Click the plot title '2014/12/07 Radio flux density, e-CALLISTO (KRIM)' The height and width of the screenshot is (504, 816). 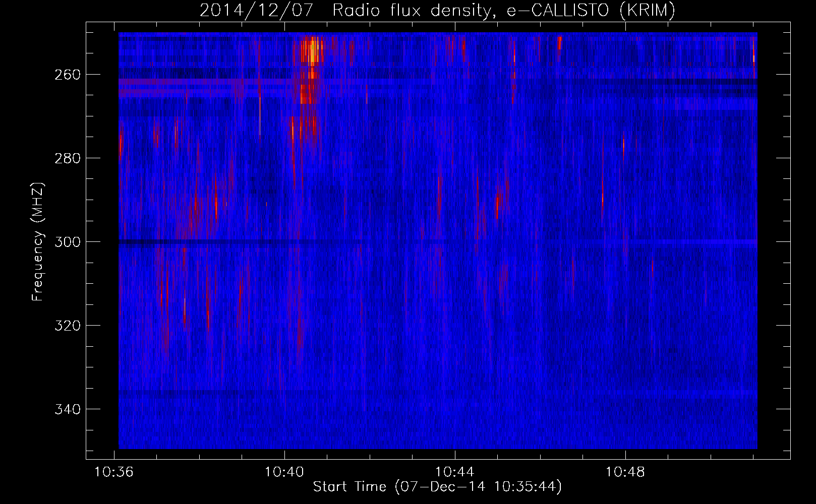pos(437,10)
